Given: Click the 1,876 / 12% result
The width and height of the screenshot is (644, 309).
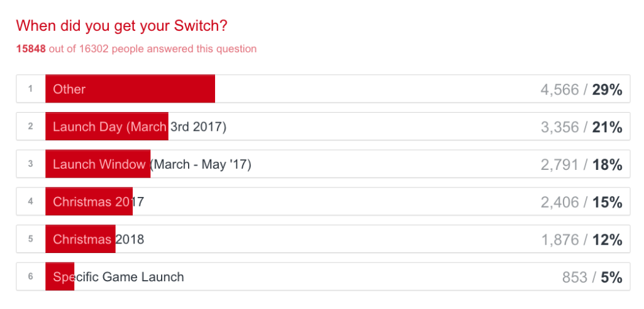Looking at the screenshot, I should (x=581, y=240).
